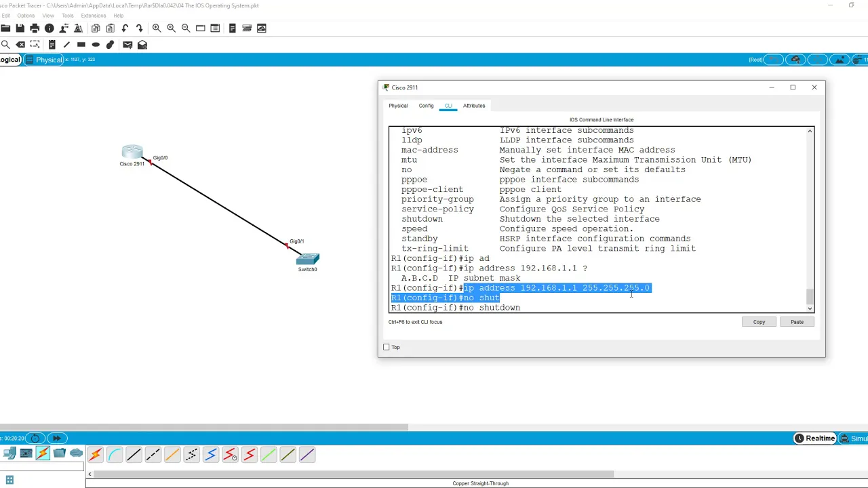The height and width of the screenshot is (488, 868).
Task: Select the CLI tab in Cisco 2911 window
Action: click(448, 106)
